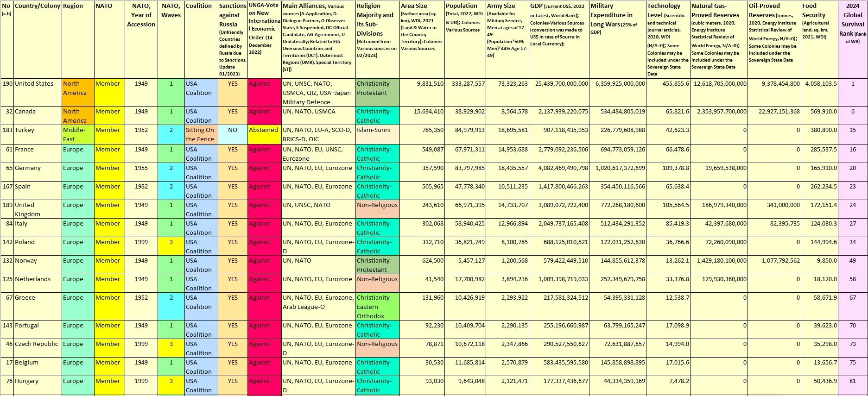
Task: Click the 'Food Security' column header
Action: 820,39
